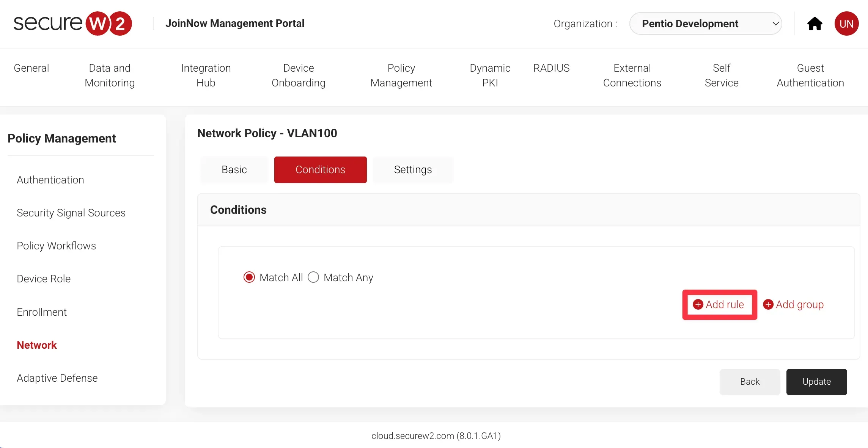The width and height of the screenshot is (868, 448).
Task: Switch to the Basic tab
Action: tap(234, 170)
